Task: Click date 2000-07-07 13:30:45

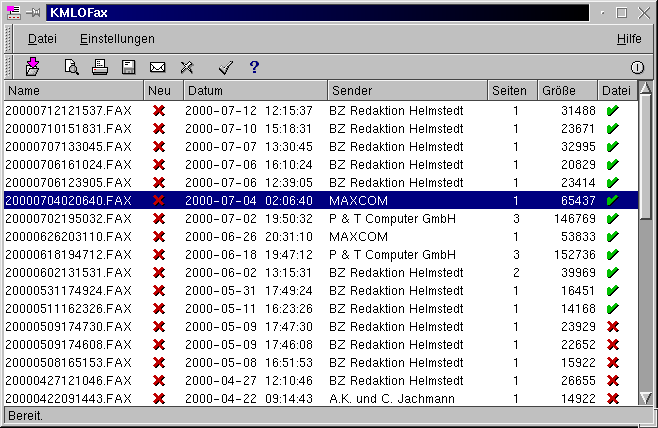Action: click(x=249, y=147)
